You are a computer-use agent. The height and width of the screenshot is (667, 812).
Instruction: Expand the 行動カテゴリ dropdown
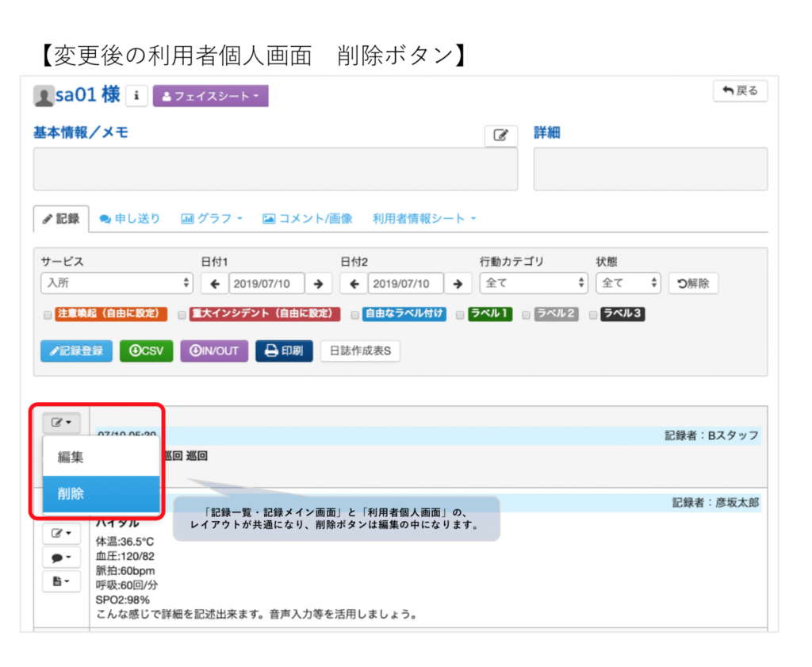534,283
